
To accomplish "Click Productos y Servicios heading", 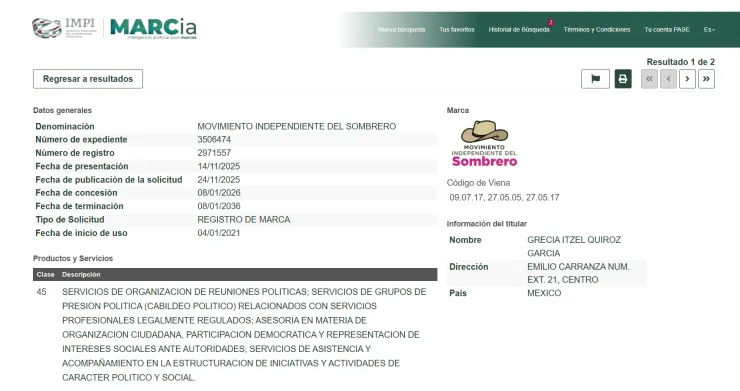I will [x=73, y=258].
